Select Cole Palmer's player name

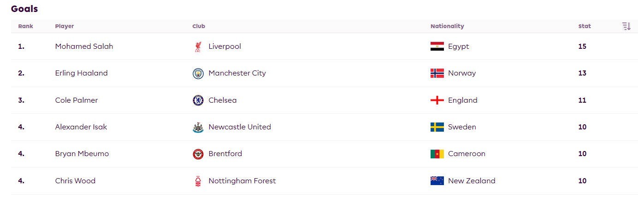click(77, 100)
